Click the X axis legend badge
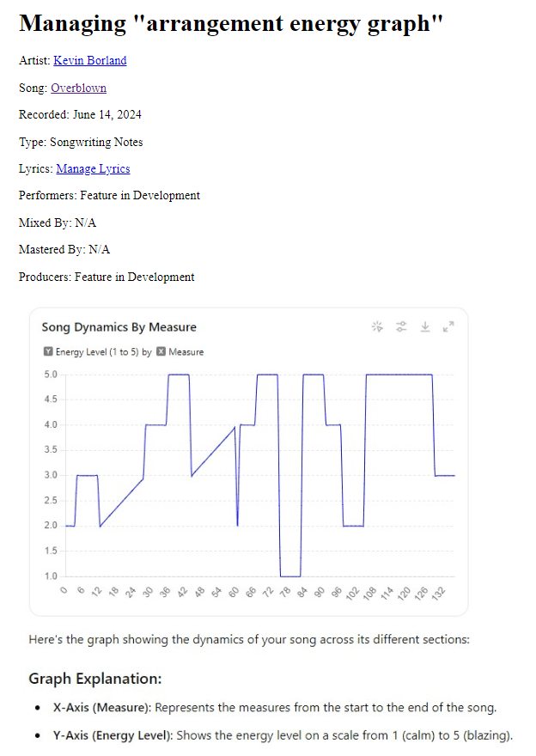 pyautogui.click(x=161, y=352)
